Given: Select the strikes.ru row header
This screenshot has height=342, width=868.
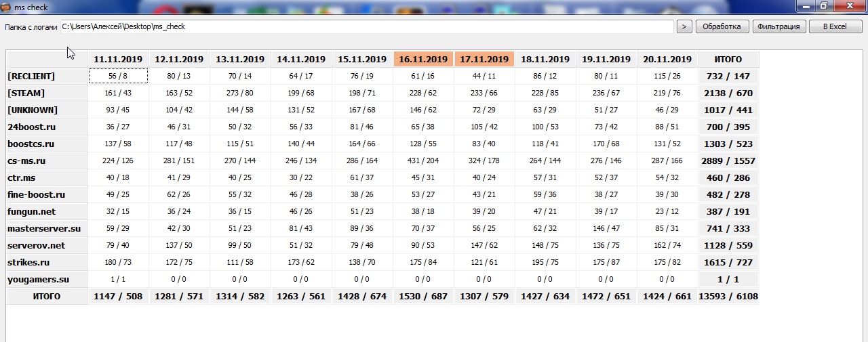Looking at the screenshot, I should (47, 262).
